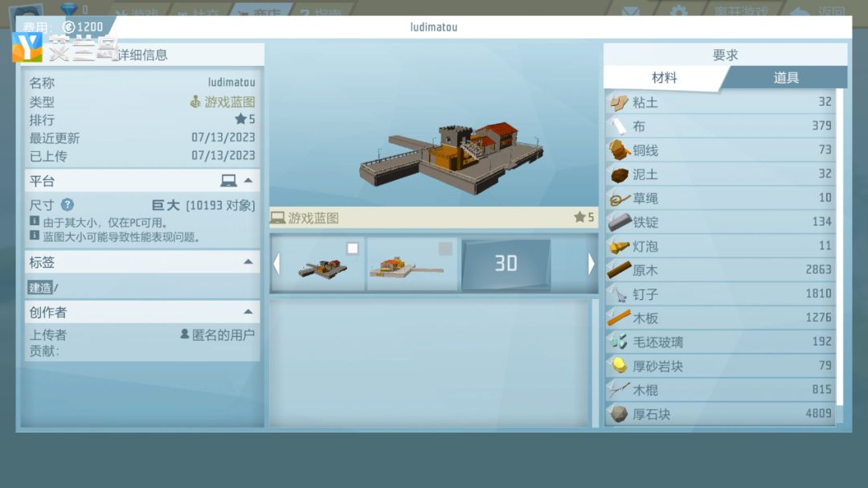Click the game blueprint type icon
Screen dimensions: 868x488
194,102
